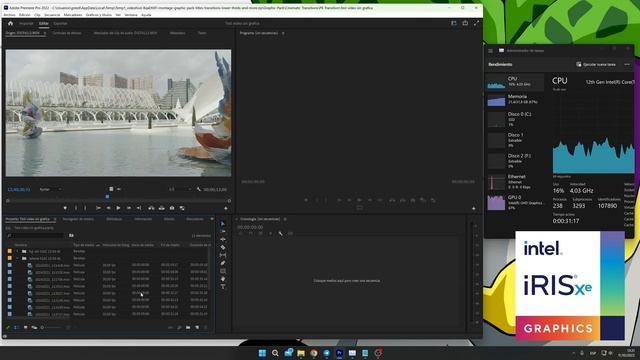
Task: Open the Source monitor settings wrench icon
Action: coord(199,189)
